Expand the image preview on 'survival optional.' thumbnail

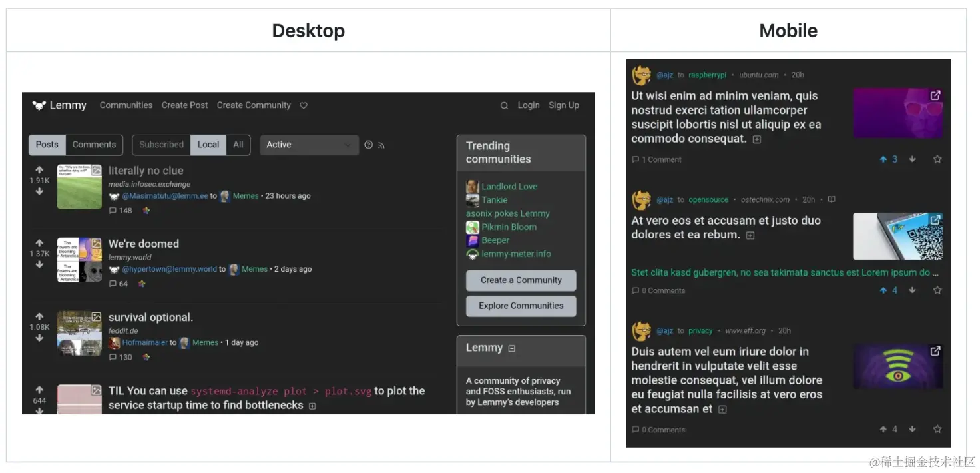tap(97, 317)
